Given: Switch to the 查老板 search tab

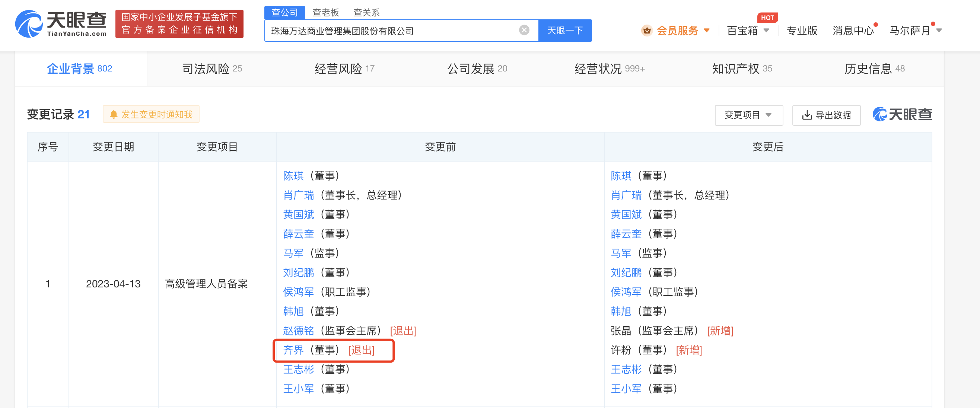Looking at the screenshot, I should pos(325,13).
